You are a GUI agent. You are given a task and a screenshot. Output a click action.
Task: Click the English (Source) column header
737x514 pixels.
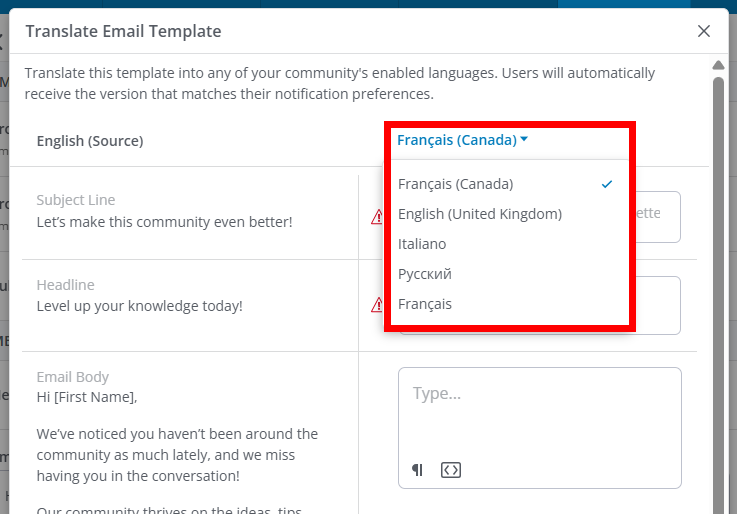[90, 141]
